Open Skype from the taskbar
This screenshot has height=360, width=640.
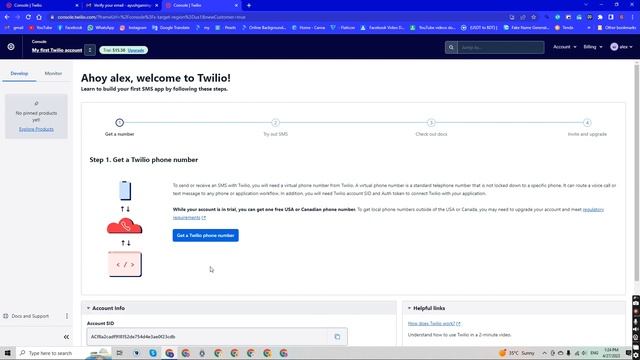[153, 353]
